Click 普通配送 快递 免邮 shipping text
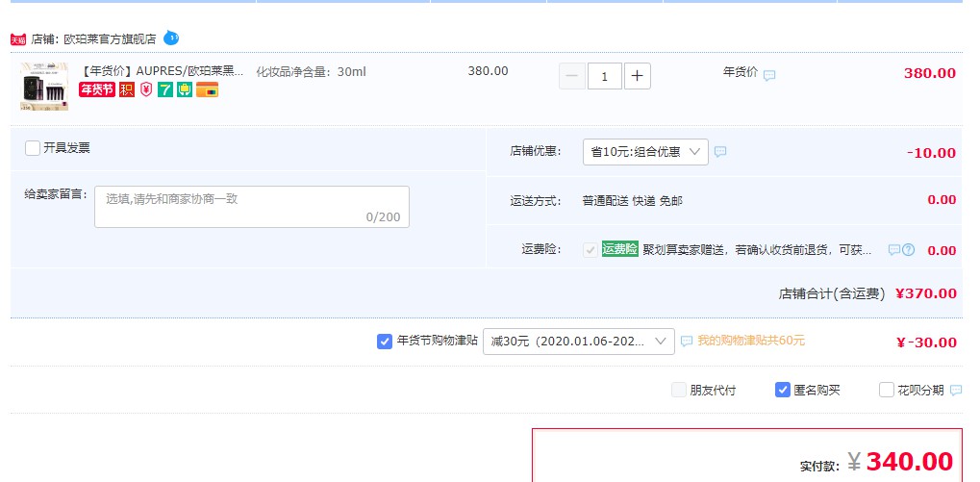 (x=633, y=201)
